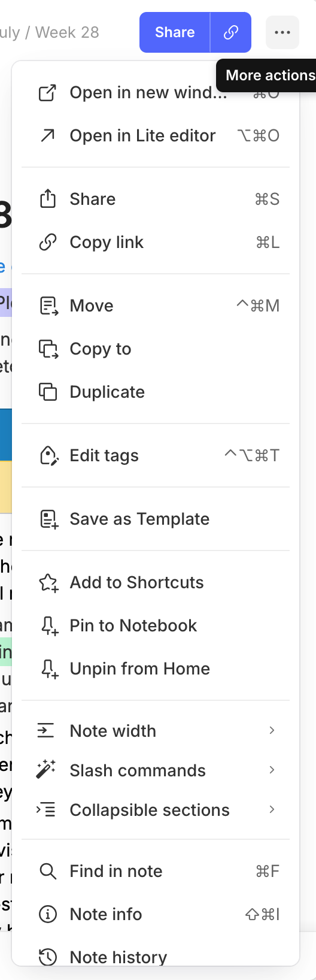The image size is (316, 980).
Task: Click the Share upload icon in menu
Action: (x=48, y=199)
